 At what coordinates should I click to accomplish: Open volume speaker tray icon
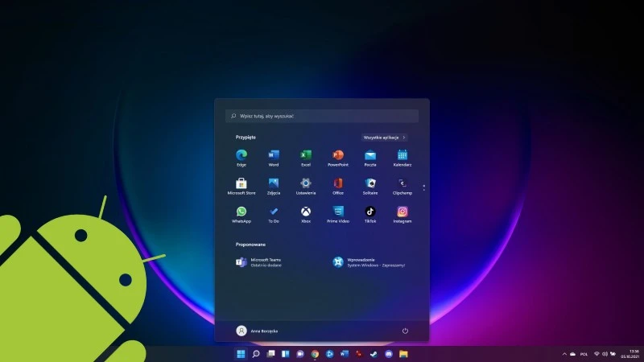[605, 354]
